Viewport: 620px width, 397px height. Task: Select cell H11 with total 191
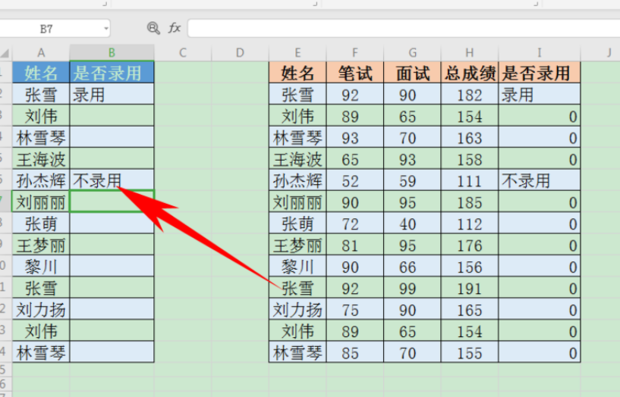tap(469, 287)
